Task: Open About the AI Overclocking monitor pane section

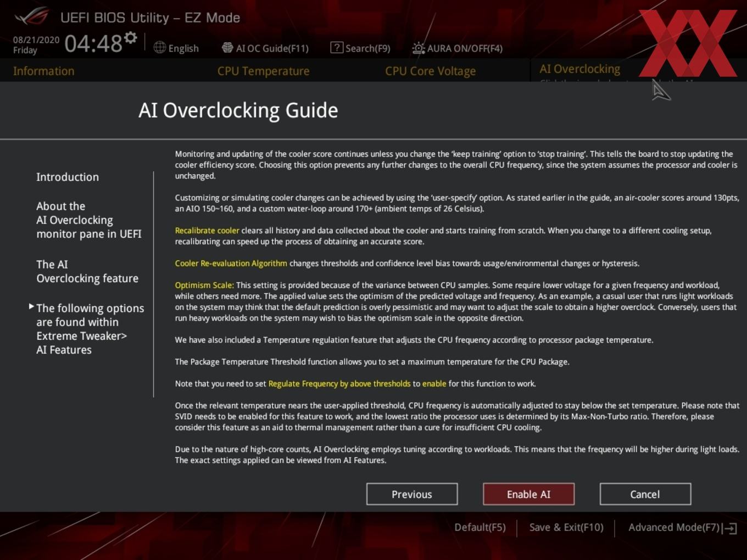Action: (89, 220)
